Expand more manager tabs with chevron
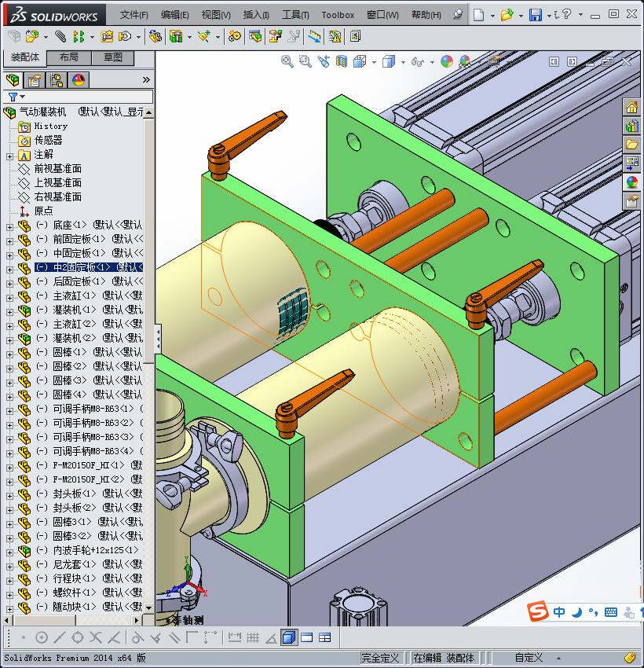This screenshot has width=644, height=668. [146, 79]
